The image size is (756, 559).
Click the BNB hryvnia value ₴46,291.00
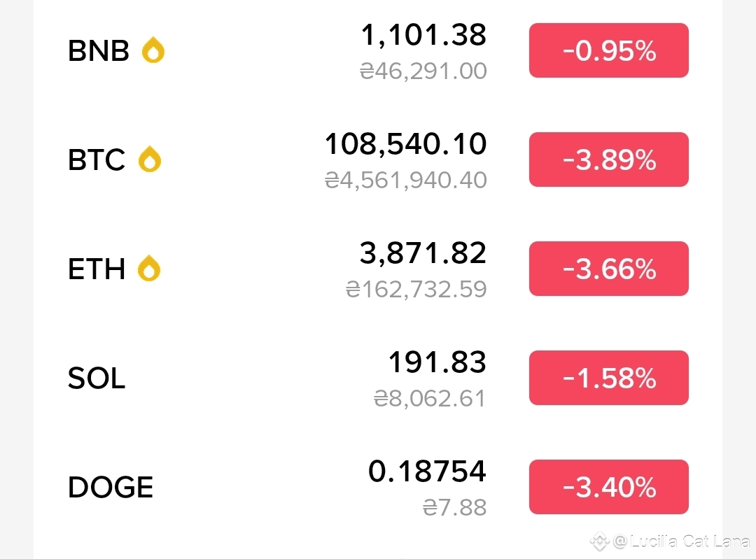tap(423, 71)
